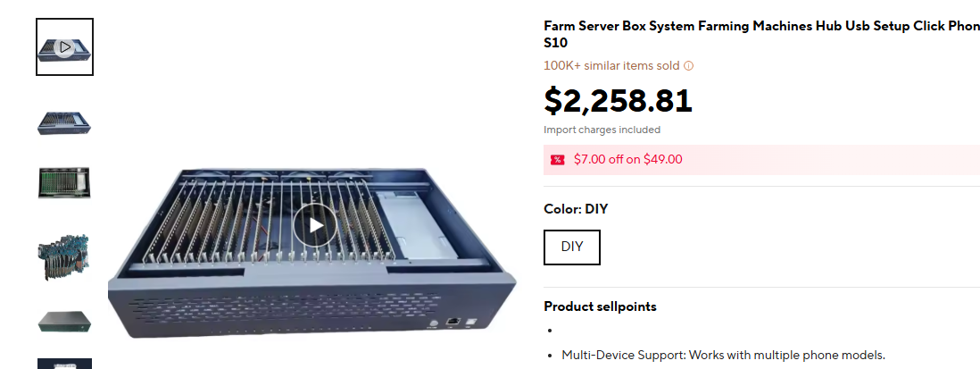
Task: Click the Product sellpoints heading
Action: [600, 306]
